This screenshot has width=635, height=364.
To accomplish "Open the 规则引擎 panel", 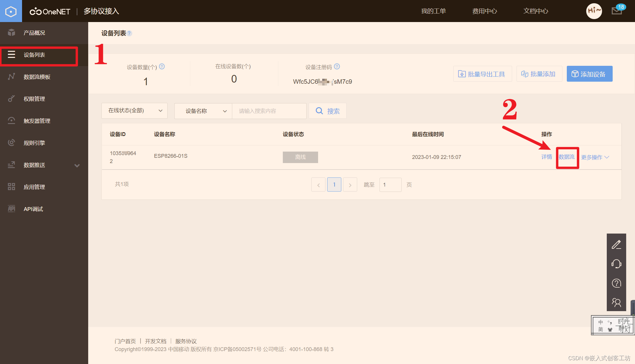I will click(x=34, y=143).
